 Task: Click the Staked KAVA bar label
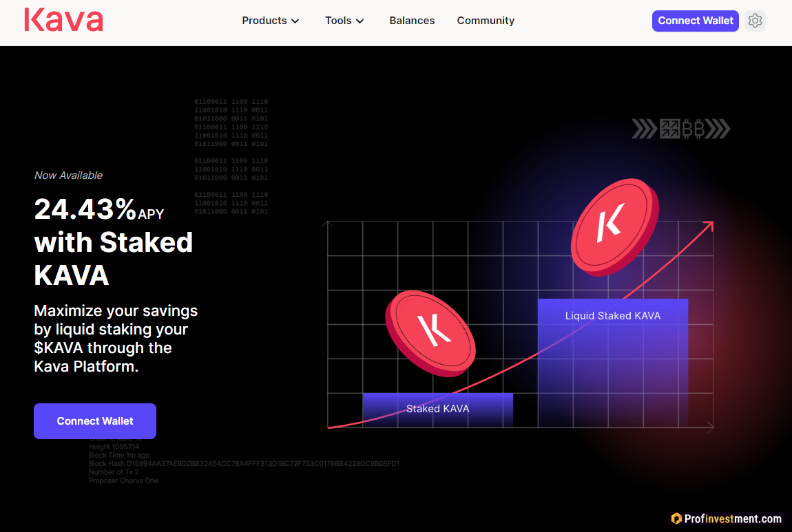[437, 409]
